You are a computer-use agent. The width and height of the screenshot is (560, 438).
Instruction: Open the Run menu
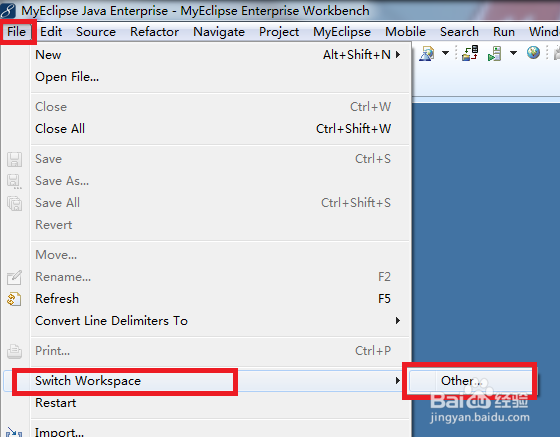pos(504,32)
